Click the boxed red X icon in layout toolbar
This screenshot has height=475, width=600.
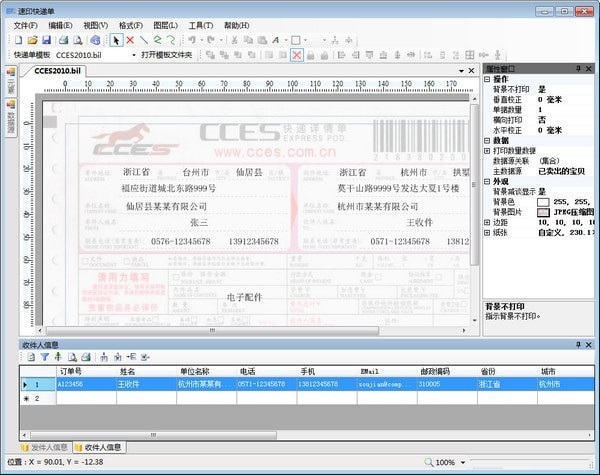point(297,55)
